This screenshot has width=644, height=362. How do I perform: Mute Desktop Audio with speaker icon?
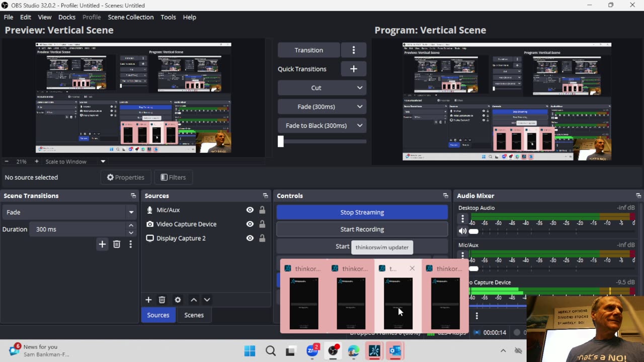tap(462, 231)
